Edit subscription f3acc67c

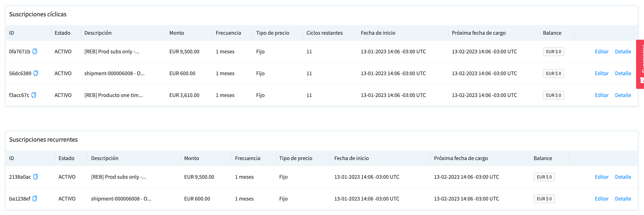601,95
